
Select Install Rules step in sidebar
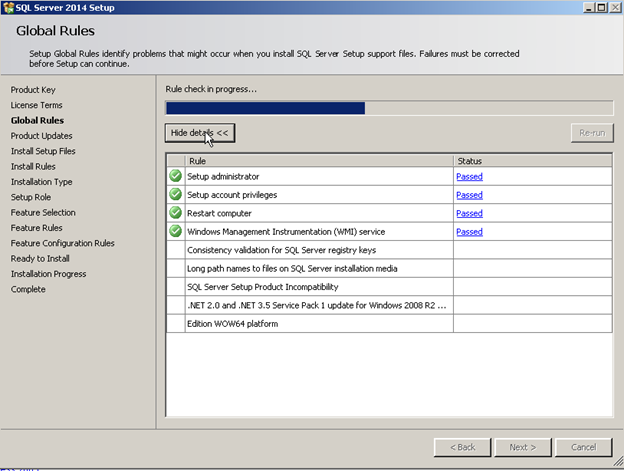tap(33, 167)
